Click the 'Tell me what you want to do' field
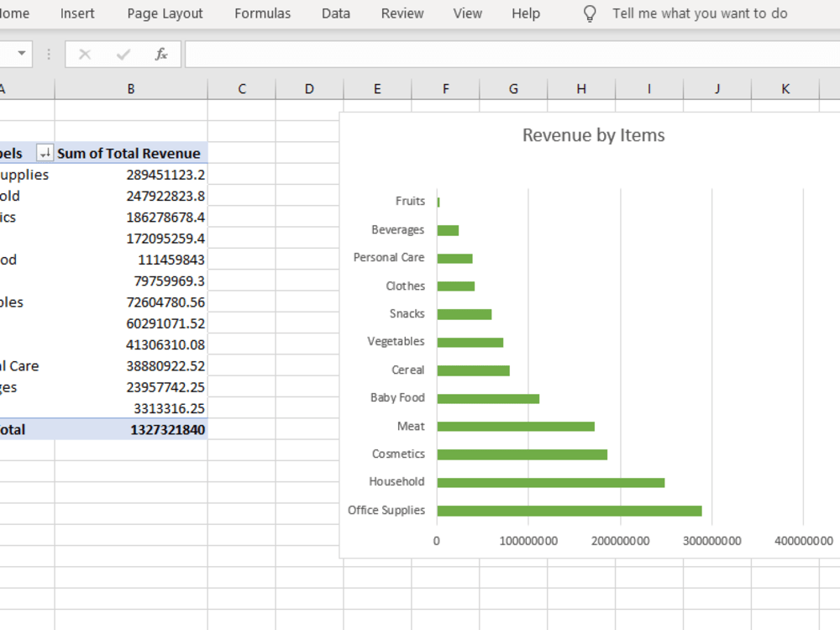Viewport: 840px width, 630px height. pyautogui.click(x=700, y=13)
